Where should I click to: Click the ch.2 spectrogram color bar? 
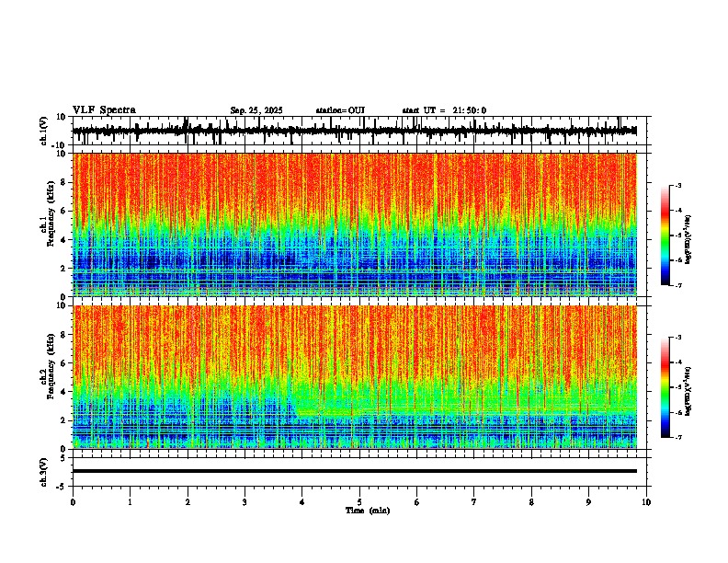pyautogui.click(x=665, y=387)
